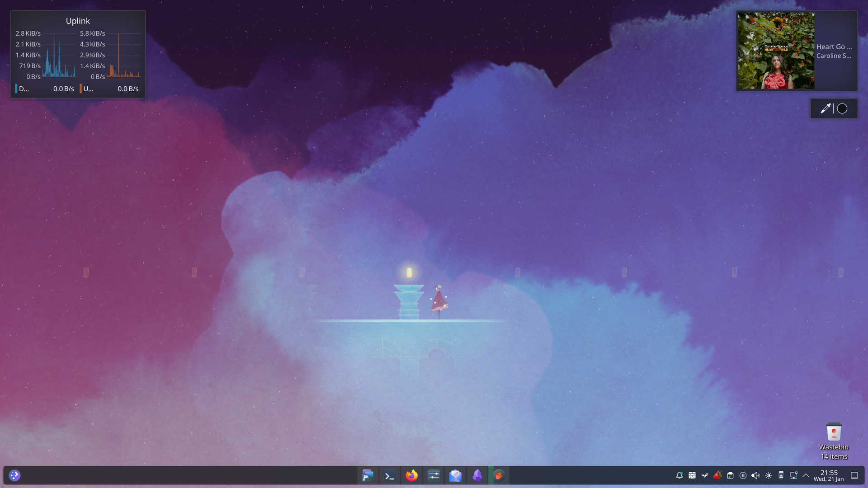
Task: Open the firewall tray icon
Action: (x=692, y=475)
